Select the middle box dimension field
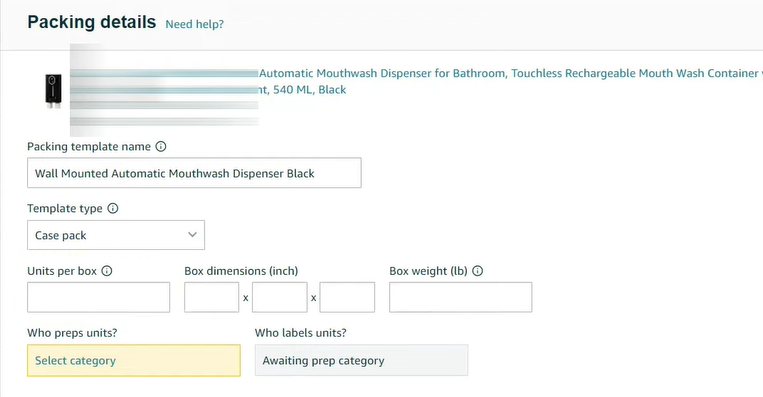The width and height of the screenshot is (763, 397). tap(279, 297)
